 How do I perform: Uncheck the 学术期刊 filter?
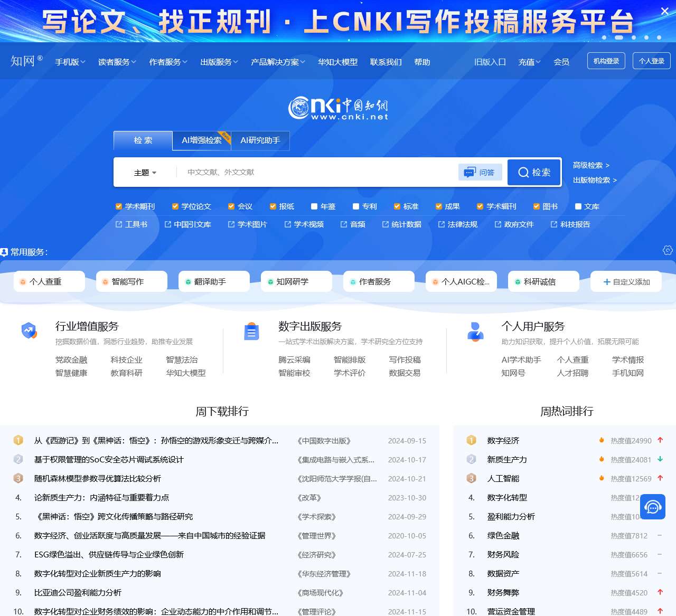(x=118, y=206)
